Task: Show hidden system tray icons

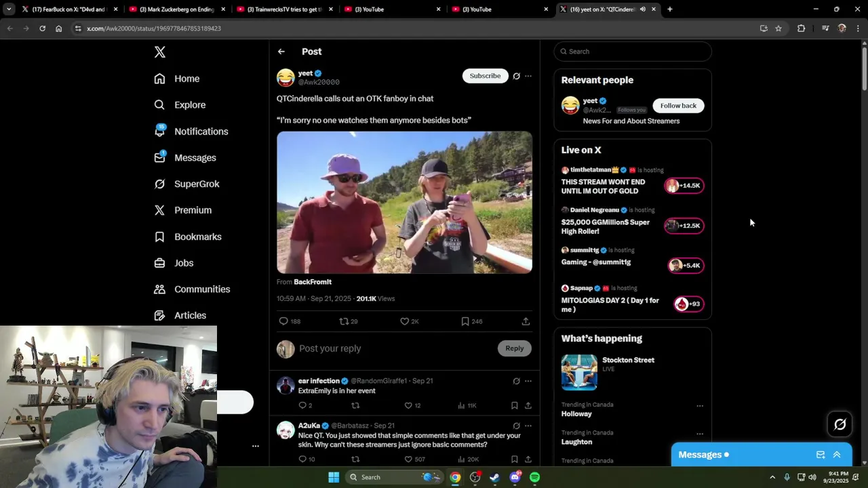Action: coord(772,477)
